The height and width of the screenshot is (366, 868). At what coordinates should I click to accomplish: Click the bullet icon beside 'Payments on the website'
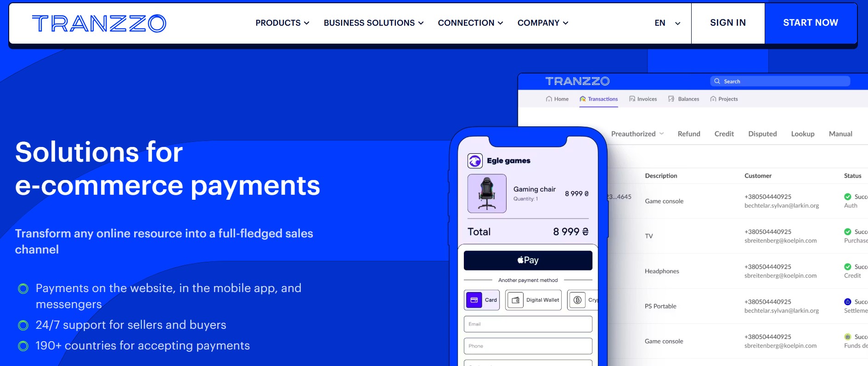(23, 288)
